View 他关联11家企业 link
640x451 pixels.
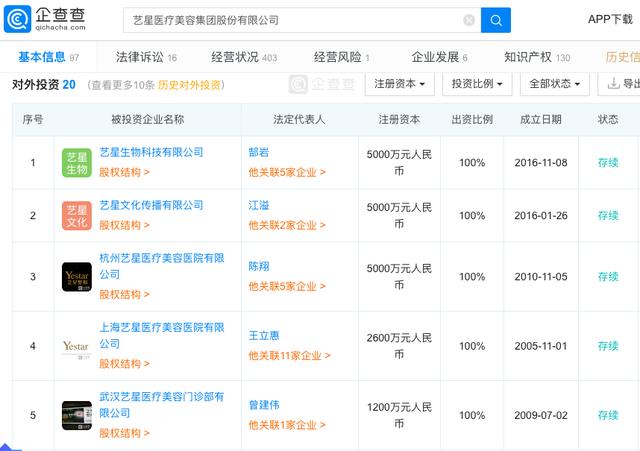point(289,356)
